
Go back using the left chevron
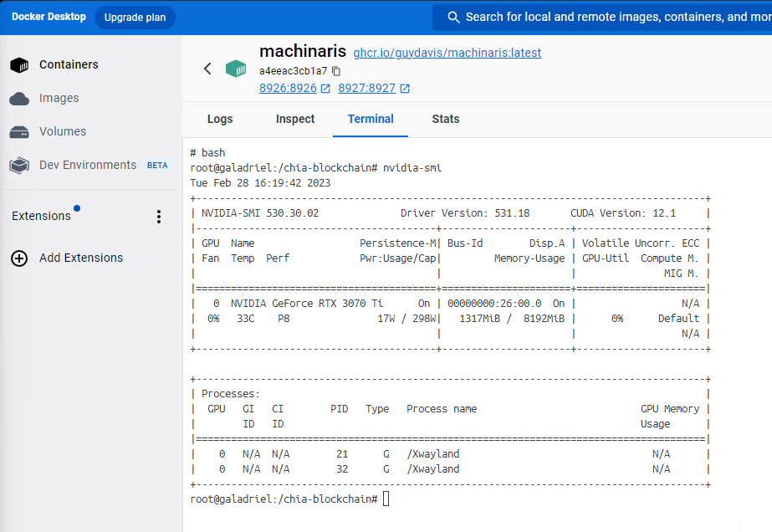click(x=207, y=69)
